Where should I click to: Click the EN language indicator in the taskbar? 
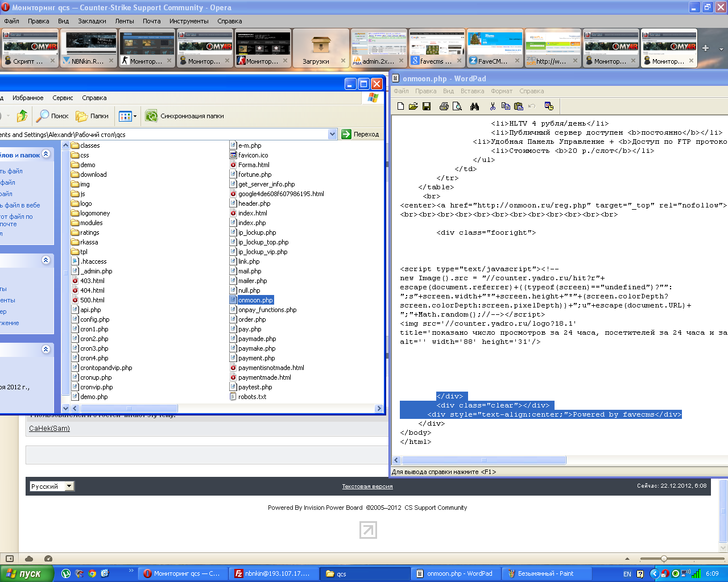click(x=627, y=574)
